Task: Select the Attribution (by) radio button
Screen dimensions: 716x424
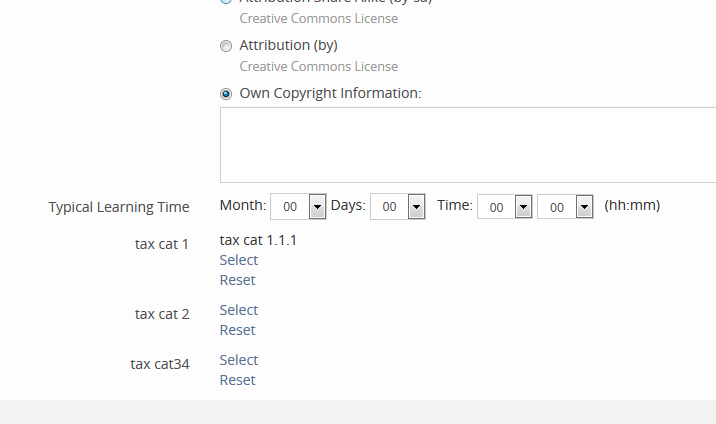Action: click(226, 46)
